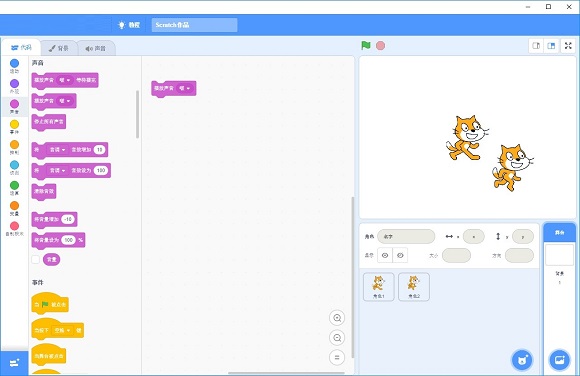
Task: Select the orange Control block category
Action: (14, 147)
